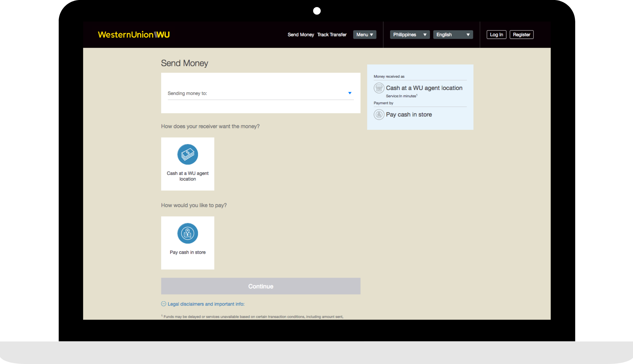Screen dimensions: 633x364
Task: Go to Send Money in navigation
Action: click(301, 35)
